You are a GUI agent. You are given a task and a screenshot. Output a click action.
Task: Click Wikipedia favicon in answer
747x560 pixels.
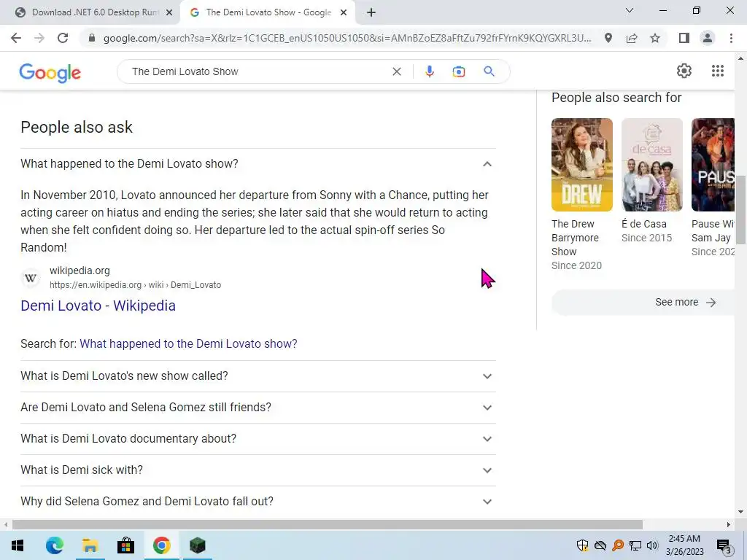[x=31, y=278]
